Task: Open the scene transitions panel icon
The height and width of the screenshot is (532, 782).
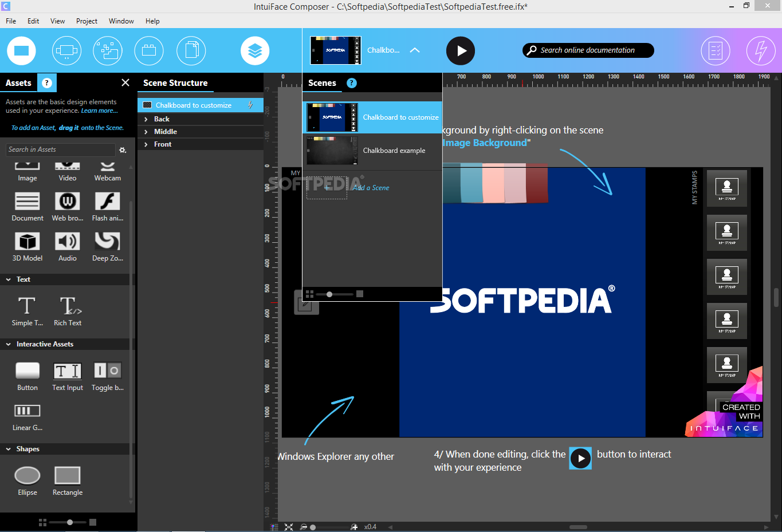Action: click(66, 51)
